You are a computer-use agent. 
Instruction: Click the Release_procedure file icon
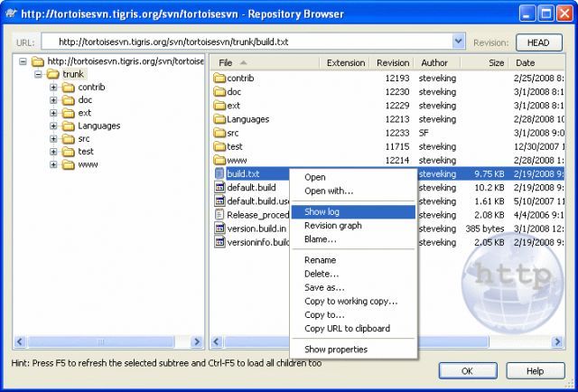(x=219, y=215)
